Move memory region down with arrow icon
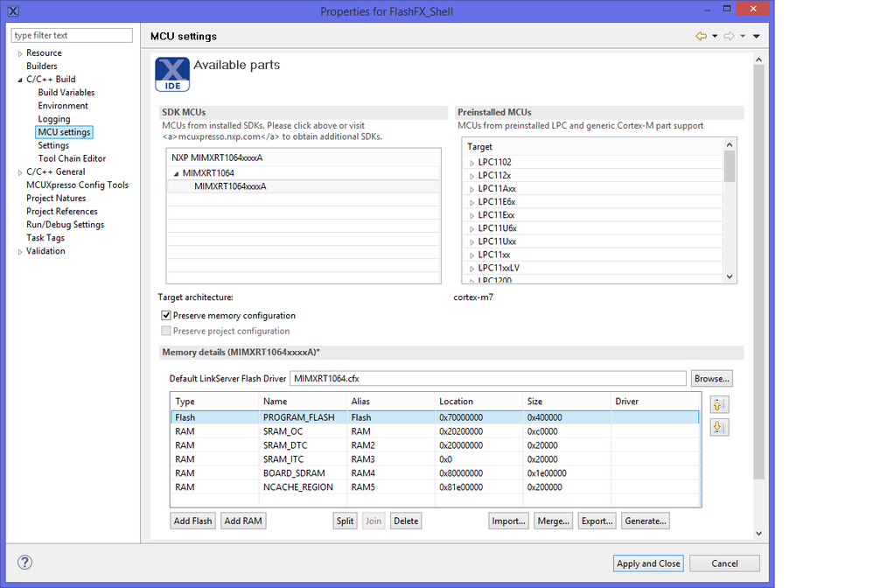The width and height of the screenshot is (873, 588). pyautogui.click(x=719, y=427)
